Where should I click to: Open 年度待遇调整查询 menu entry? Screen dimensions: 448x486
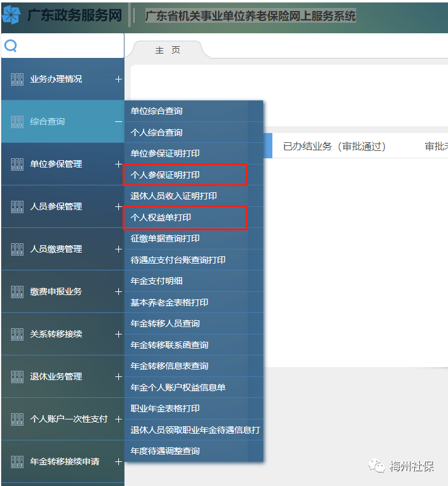click(165, 451)
